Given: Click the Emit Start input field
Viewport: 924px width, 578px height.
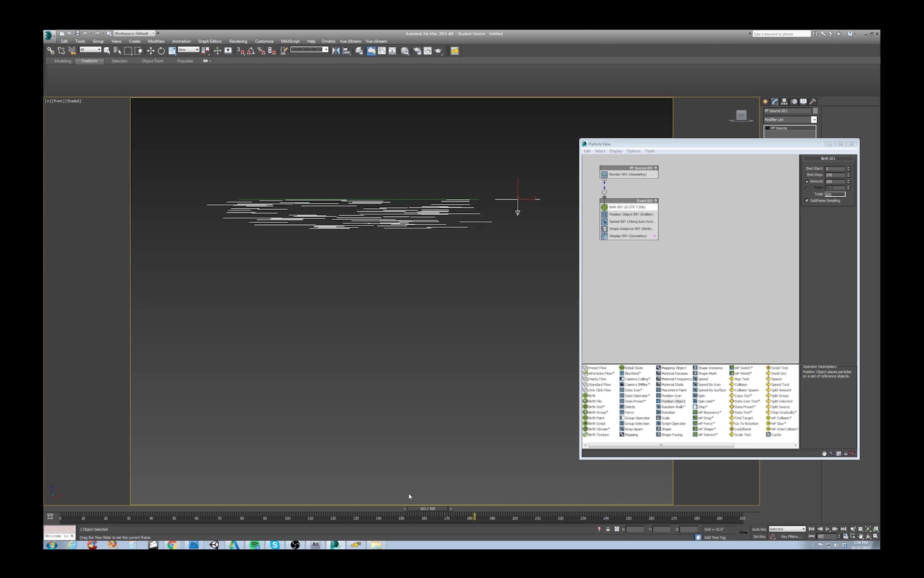Looking at the screenshot, I should (x=835, y=168).
